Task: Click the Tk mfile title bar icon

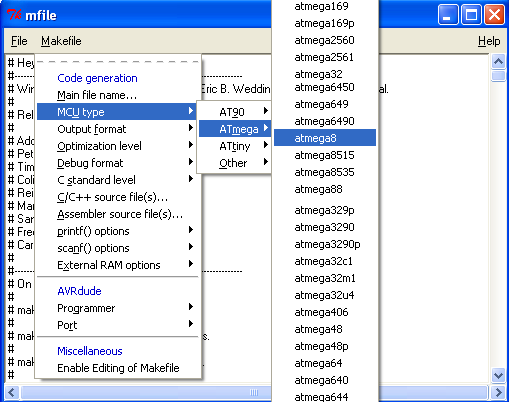Action: 14,15
